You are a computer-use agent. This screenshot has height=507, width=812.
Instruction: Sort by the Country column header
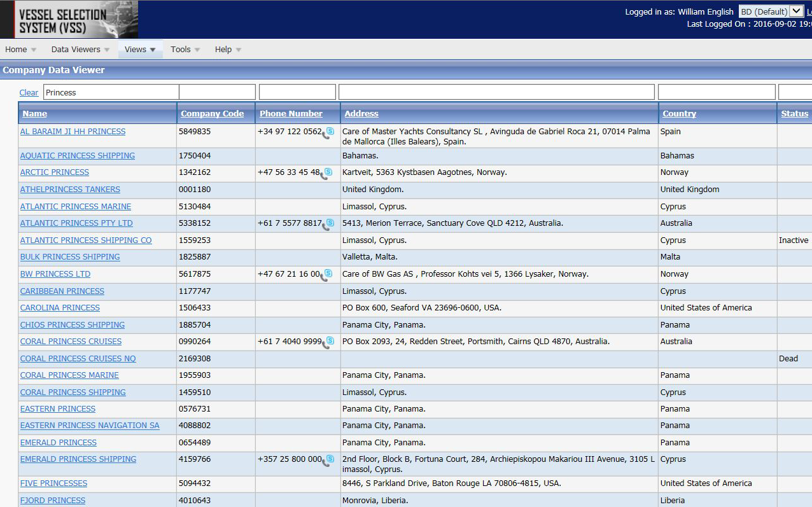pyautogui.click(x=679, y=114)
